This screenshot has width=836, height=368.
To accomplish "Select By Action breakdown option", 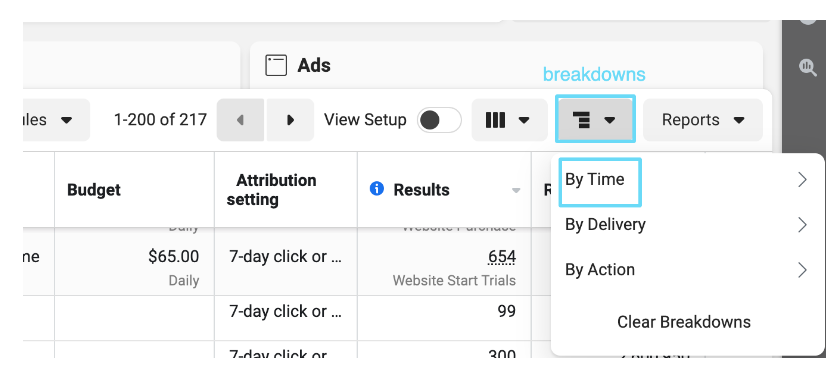I will (600, 270).
